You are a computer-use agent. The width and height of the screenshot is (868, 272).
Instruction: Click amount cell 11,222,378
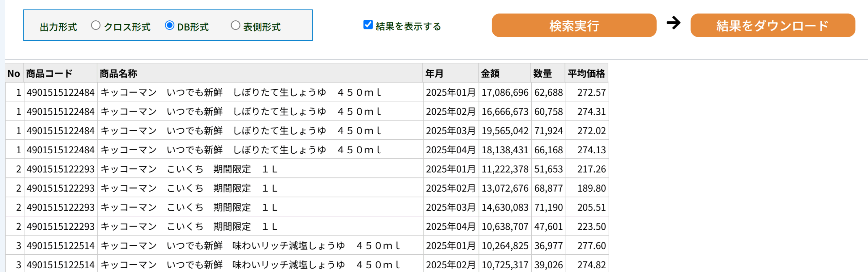pyautogui.click(x=505, y=169)
